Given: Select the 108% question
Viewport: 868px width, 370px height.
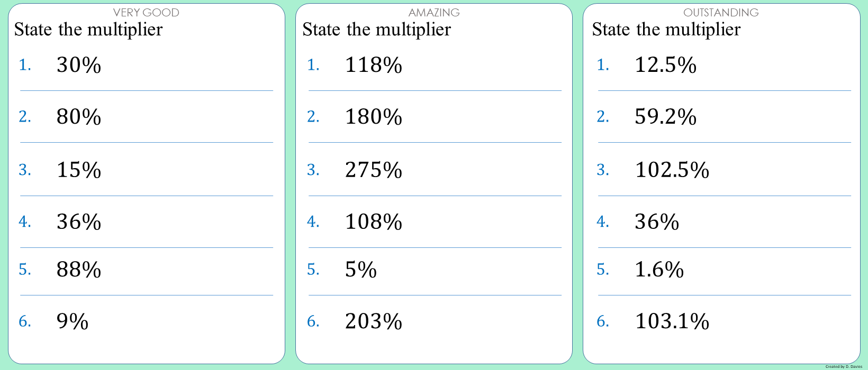Looking at the screenshot, I should coord(374,221).
